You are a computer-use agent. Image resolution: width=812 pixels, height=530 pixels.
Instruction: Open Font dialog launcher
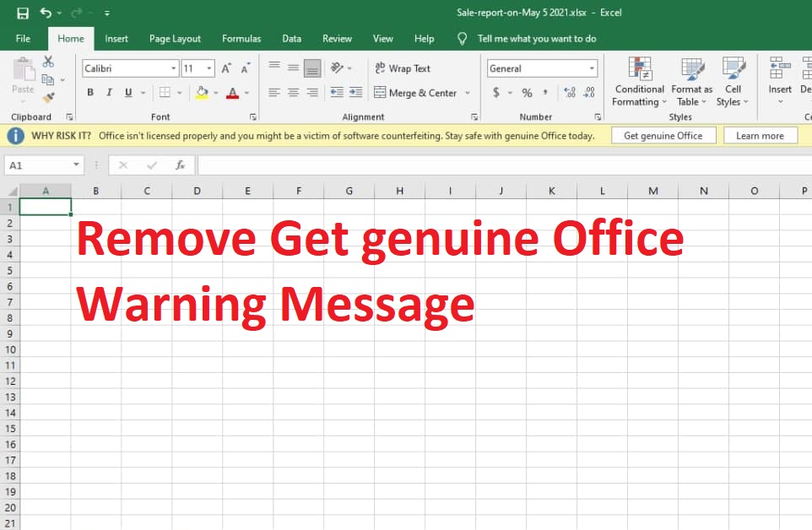tap(253, 117)
